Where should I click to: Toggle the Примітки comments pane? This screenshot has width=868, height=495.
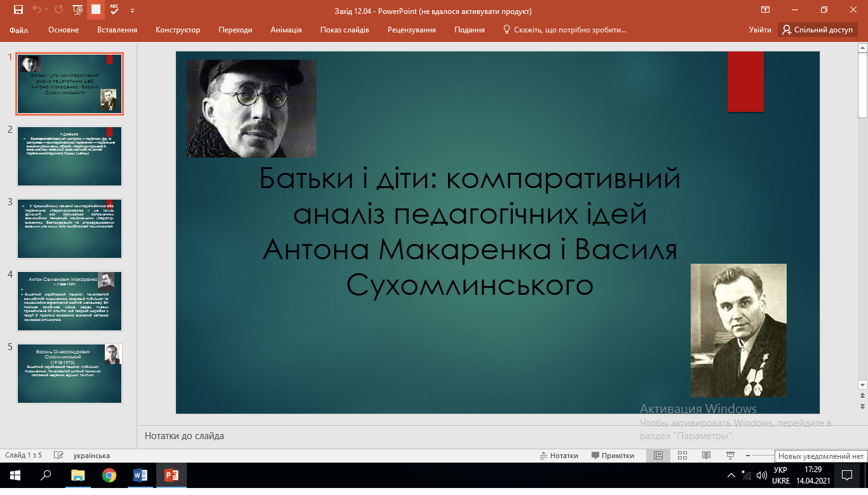(613, 456)
